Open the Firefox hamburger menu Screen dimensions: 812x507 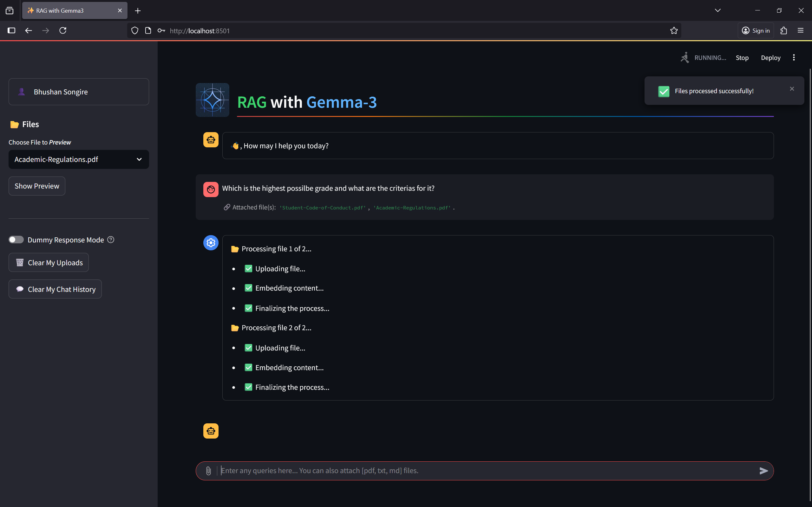click(x=801, y=30)
